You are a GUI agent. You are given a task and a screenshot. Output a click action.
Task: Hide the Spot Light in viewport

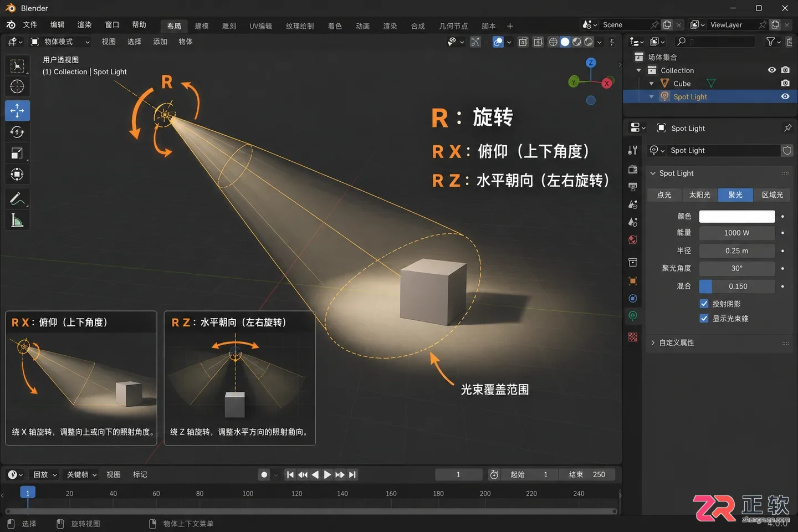pyautogui.click(x=785, y=96)
